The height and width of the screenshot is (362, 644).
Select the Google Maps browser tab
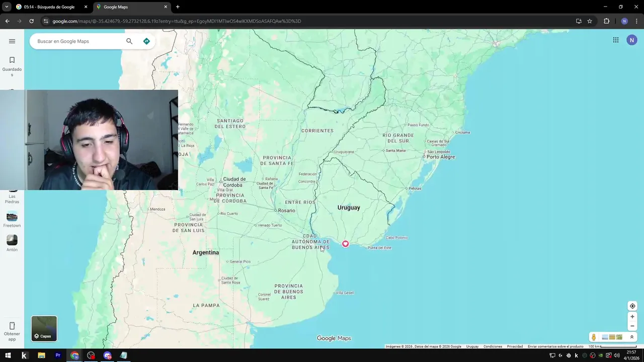(x=132, y=7)
